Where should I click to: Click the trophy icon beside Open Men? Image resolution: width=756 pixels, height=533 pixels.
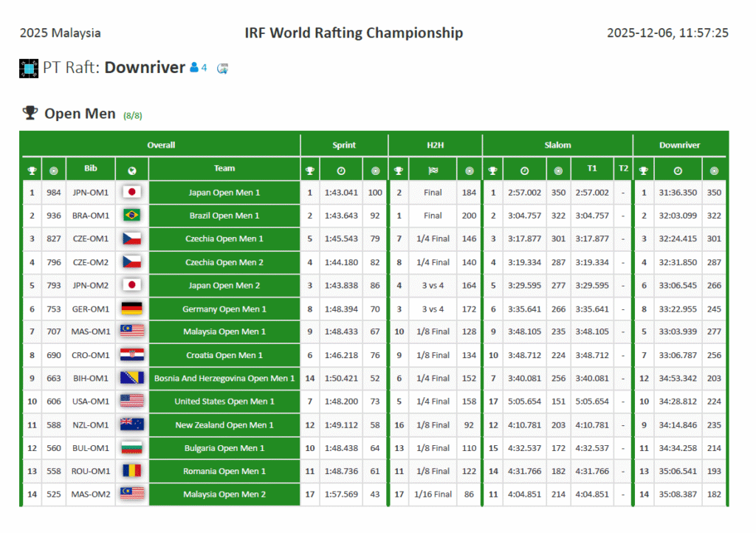[30, 113]
